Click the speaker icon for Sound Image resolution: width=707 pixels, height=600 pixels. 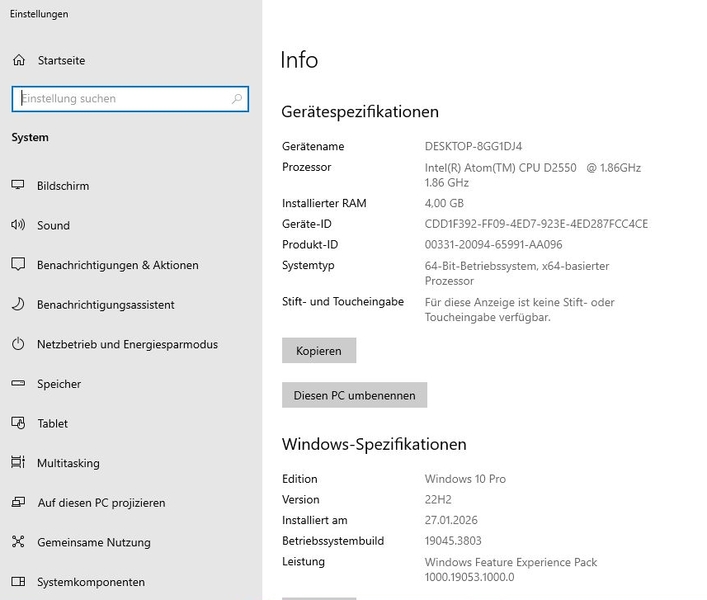click(18, 226)
